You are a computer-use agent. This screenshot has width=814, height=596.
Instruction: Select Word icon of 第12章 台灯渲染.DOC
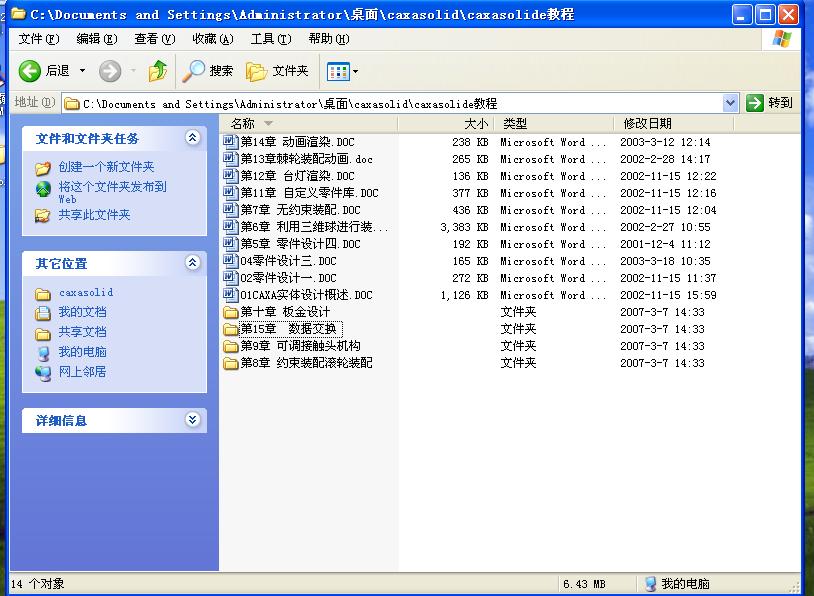[230, 175]
